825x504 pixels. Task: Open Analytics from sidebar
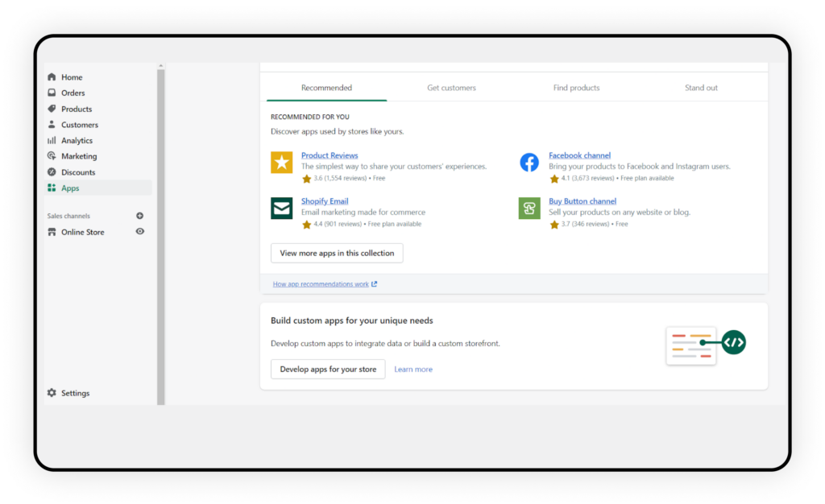[x=77, y=140]
